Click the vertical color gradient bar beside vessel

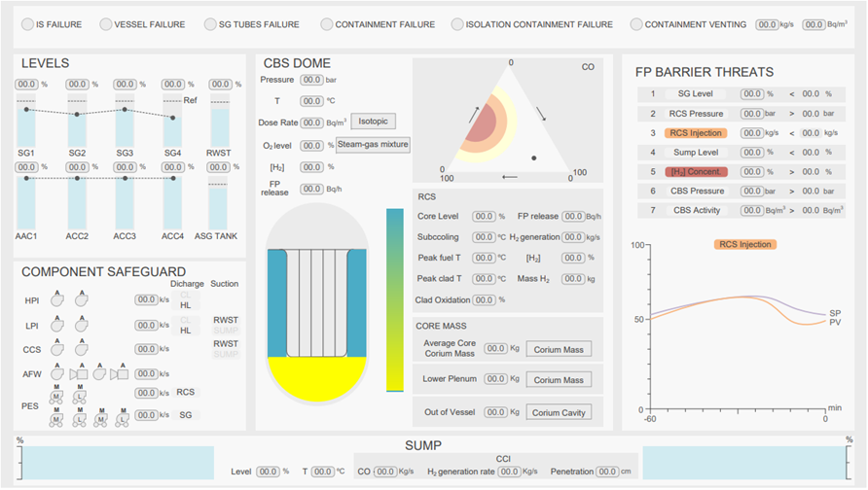click(x=394, y=299)
